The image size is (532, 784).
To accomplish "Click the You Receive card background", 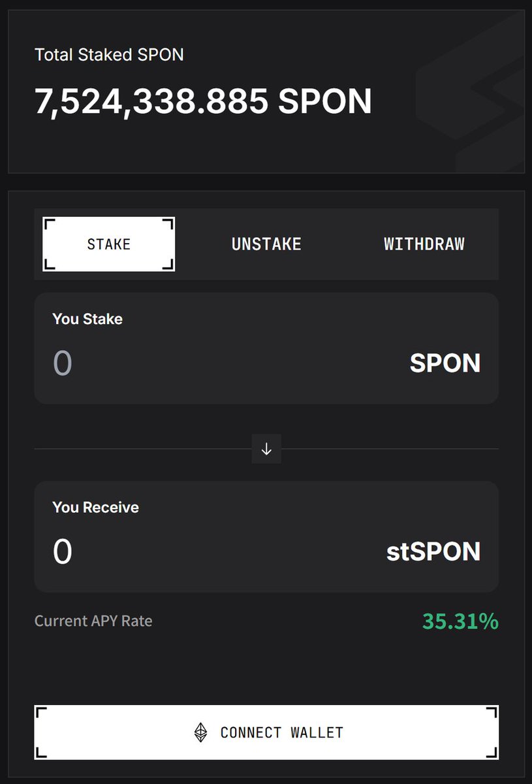I will pos(266,536).
